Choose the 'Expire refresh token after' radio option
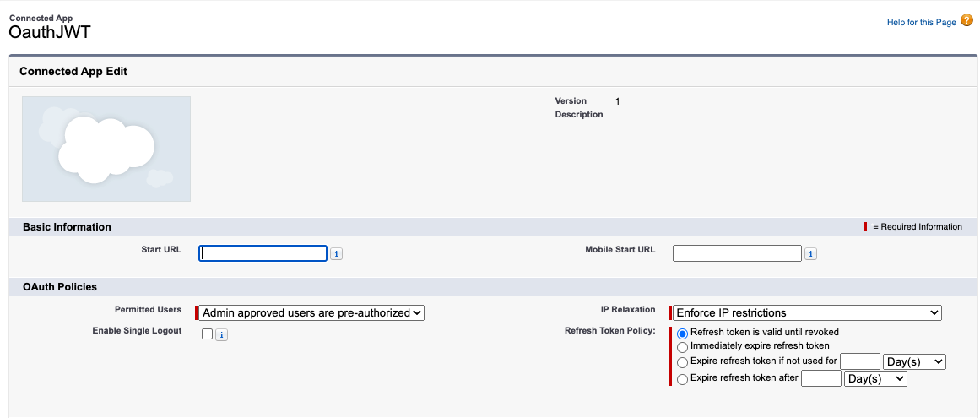This screenshot has height=418, width=980. point(682,379)
